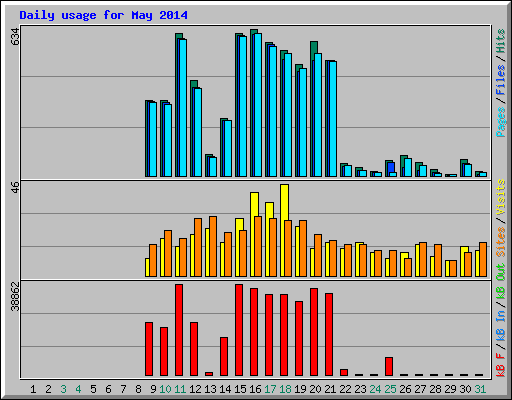Screen dimensions: 512x400
Task: Click day 3 on the x-axis
Action: pos(63,389)
